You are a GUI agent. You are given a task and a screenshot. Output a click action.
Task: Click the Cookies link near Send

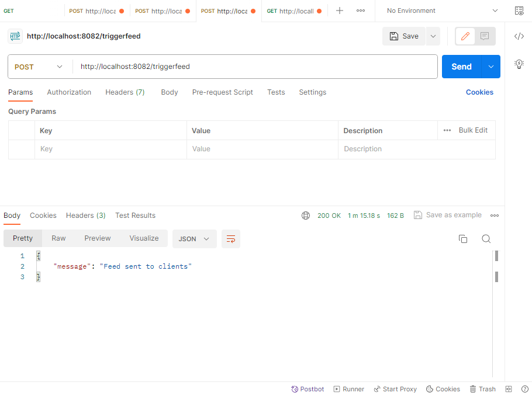tap(479, 92)
